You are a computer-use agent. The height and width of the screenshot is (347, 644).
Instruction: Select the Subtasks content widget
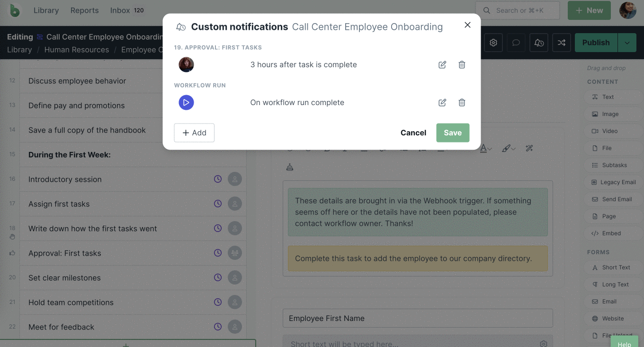point(613,165)
